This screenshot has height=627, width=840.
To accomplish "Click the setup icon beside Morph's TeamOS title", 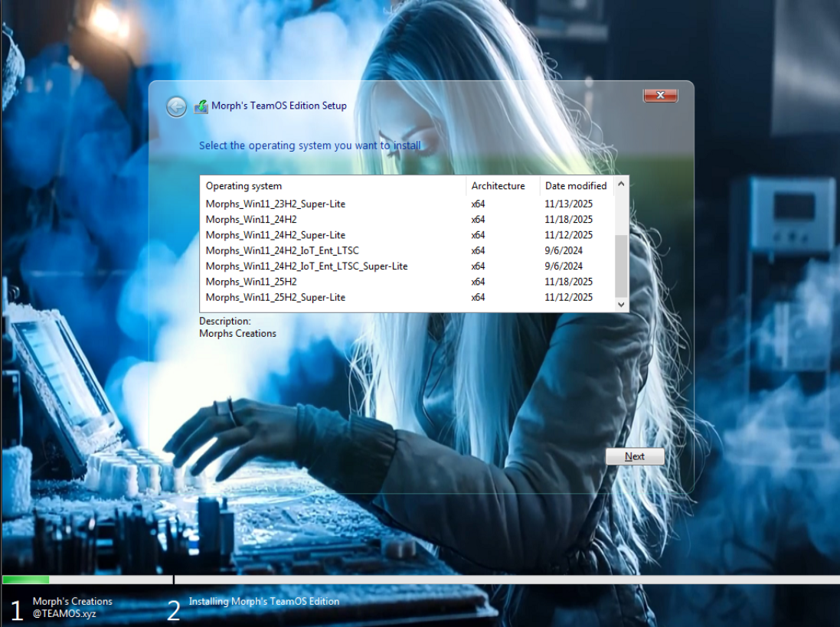I will (x=201, y=106).
